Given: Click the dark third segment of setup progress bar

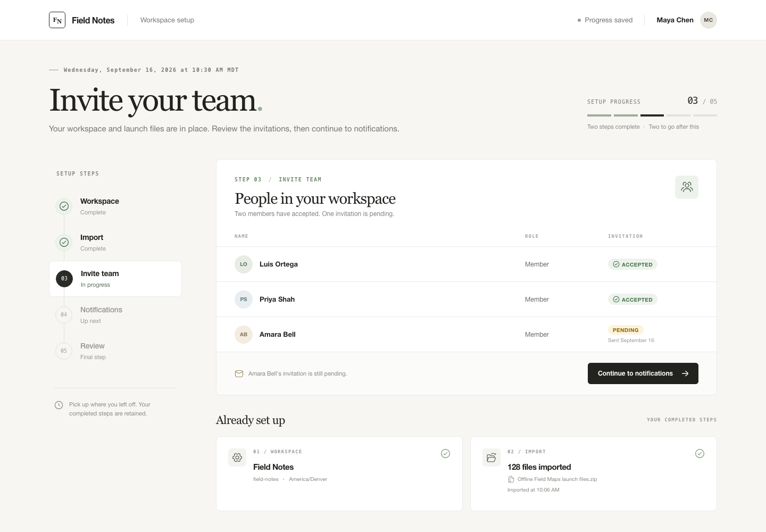Looking at the screenshot, I should pos(652,115).
